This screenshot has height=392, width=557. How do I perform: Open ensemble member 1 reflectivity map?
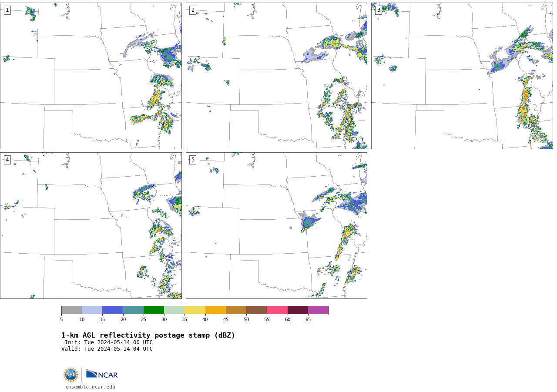[91, 76]
